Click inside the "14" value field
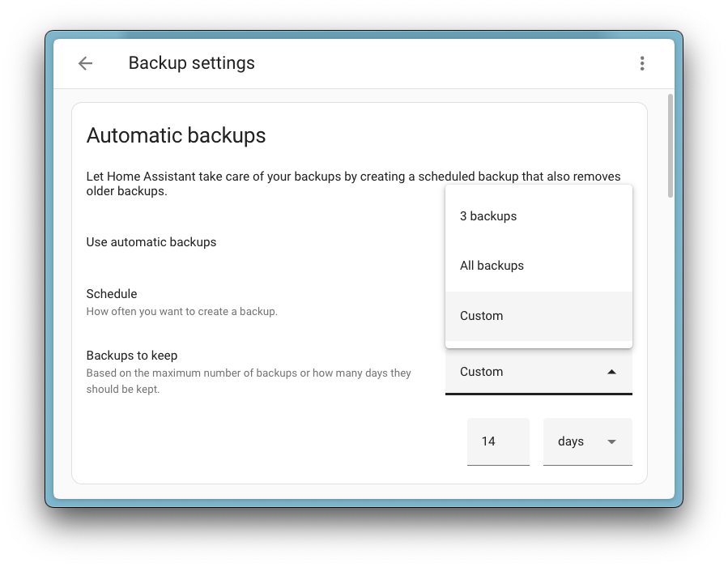The image size is (728, 567). coord(498,441)
